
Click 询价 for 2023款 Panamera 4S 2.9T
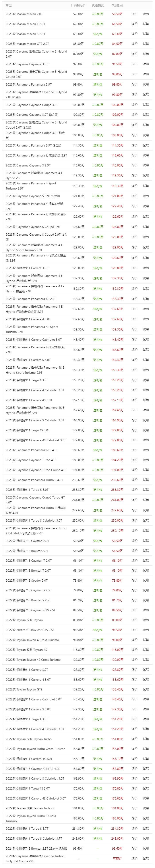[x=134, y=299]
